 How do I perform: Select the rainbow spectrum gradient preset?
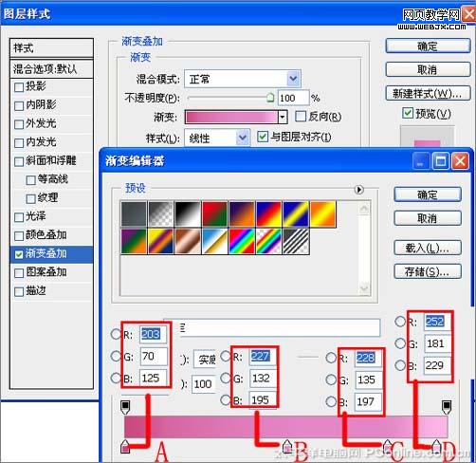coord(242,241)
